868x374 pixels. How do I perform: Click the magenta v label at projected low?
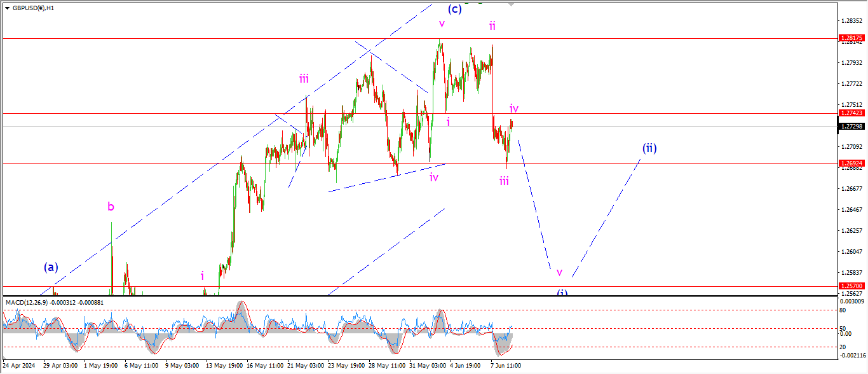coord(559,272)
